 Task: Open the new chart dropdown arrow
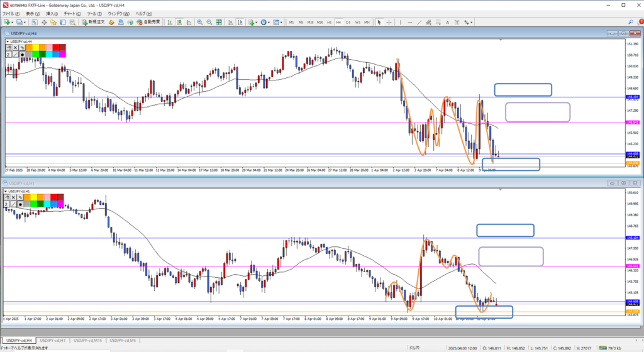point(13,22)
